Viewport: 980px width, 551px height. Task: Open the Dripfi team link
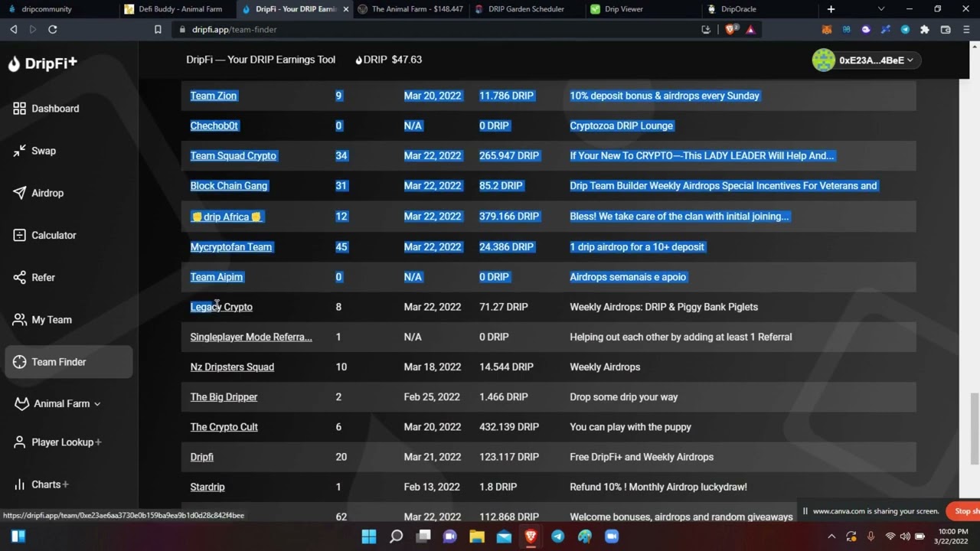202,457
